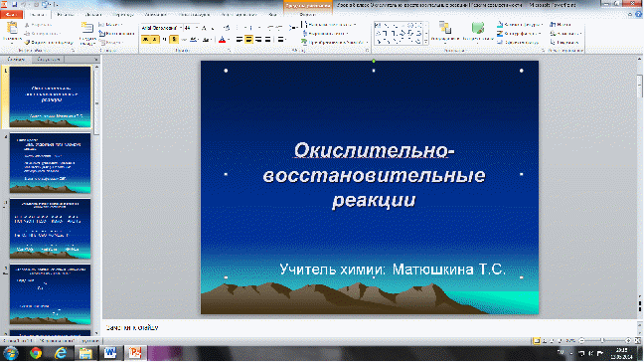Start the Slide Show from the status bar icon
Viewport: 644px width, 362px height.
tap(560, 341)
